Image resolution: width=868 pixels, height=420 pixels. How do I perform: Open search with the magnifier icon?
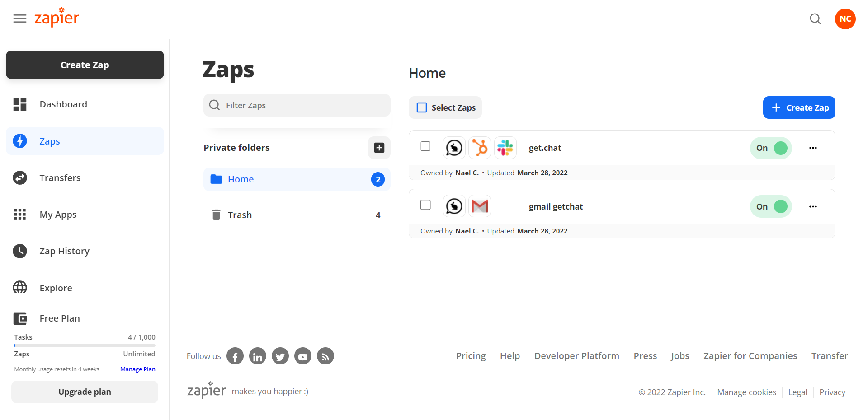[x=815, y=19]
